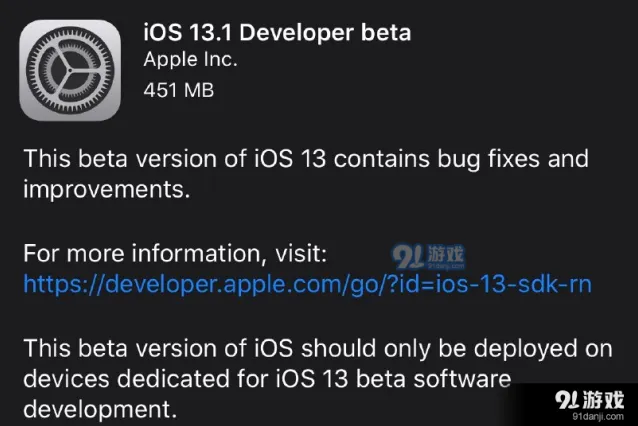Click the 451 MB download size
Image resolution: width=638 pixels, height=426 pixels.
pyautogui.click(x=179, y=90)
